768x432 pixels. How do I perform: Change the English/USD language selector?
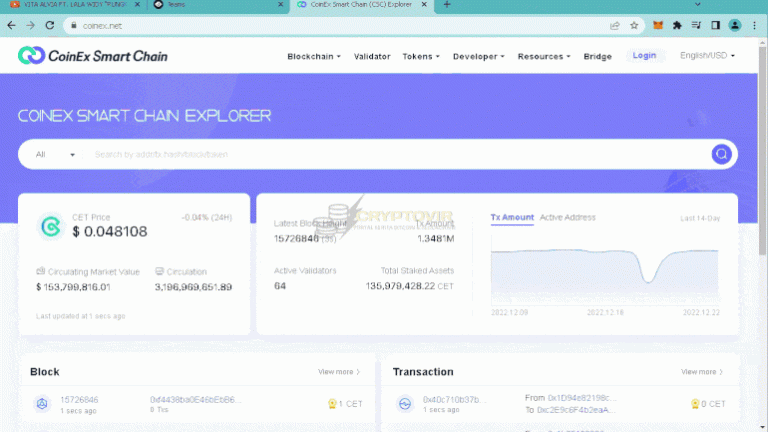point(707,56)
